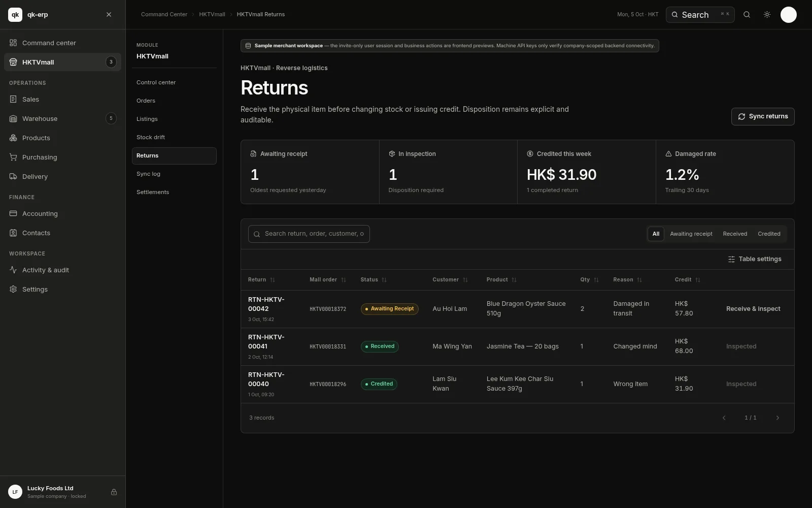Click the Delivery truck icon
812x508 pixels.
click(x=13, y=177)
